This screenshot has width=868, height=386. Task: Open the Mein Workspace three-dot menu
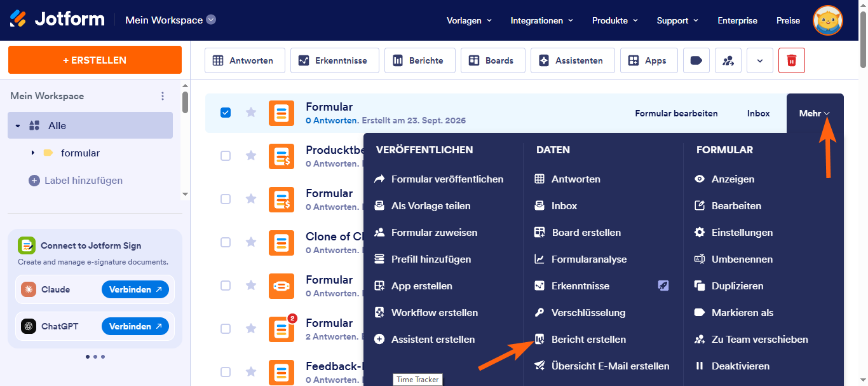pyautogui.click(x=163, y=96)
